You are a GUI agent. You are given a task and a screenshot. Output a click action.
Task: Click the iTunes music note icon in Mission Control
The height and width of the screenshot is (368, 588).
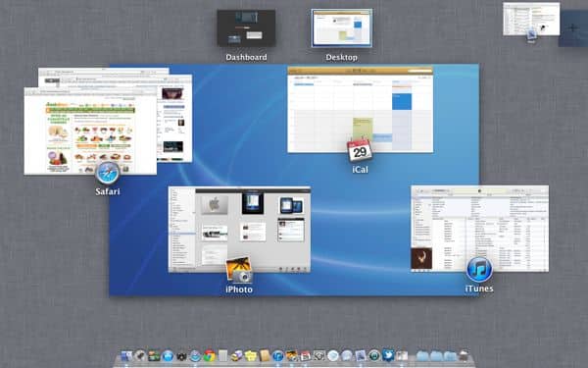[x=479, y=270]
